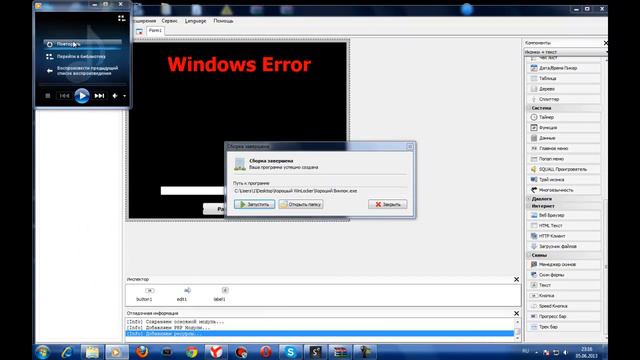Click the Открыть папку button
640x360 pixels.
[x=301, y=204]
